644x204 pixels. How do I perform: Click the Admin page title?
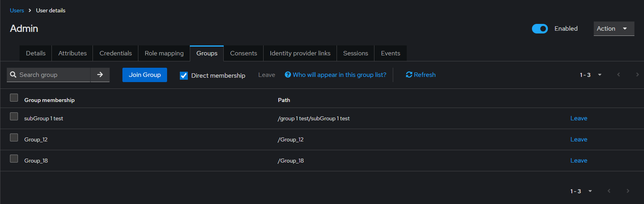24,29
